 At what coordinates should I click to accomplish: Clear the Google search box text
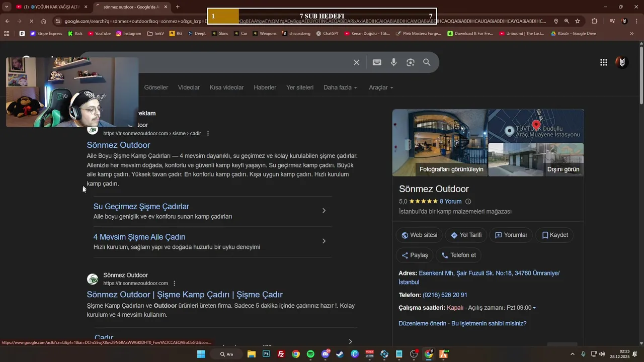tap(356, 62)
